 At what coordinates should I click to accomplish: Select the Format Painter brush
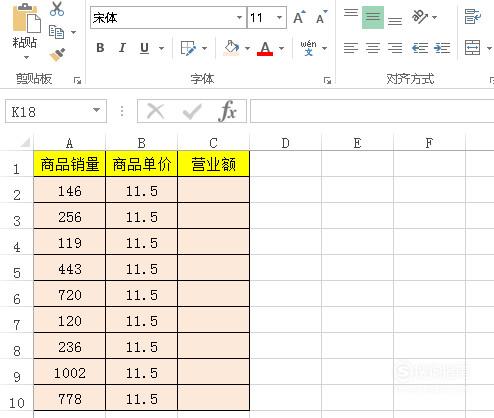(57, 55)
